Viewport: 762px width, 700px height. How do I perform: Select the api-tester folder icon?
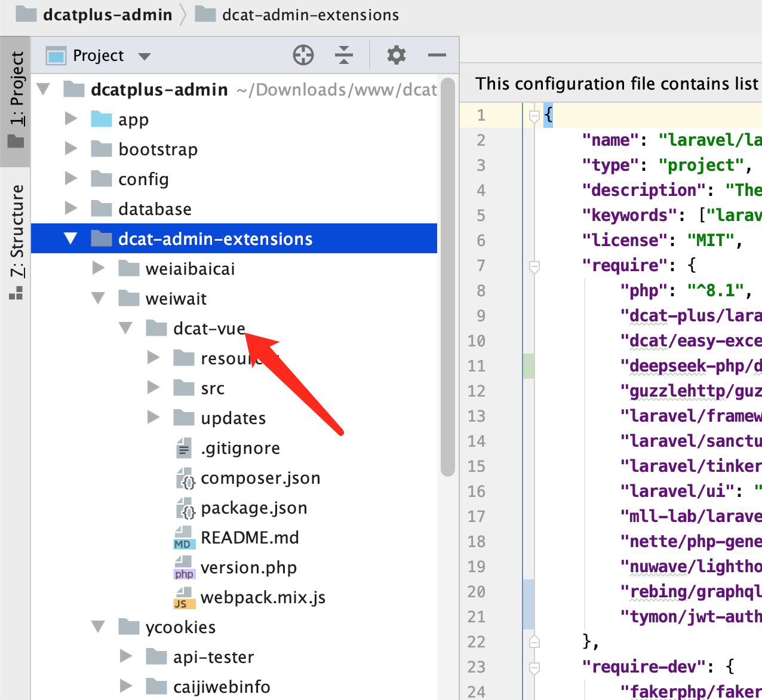pyautogui.click(x=156, y=656)
